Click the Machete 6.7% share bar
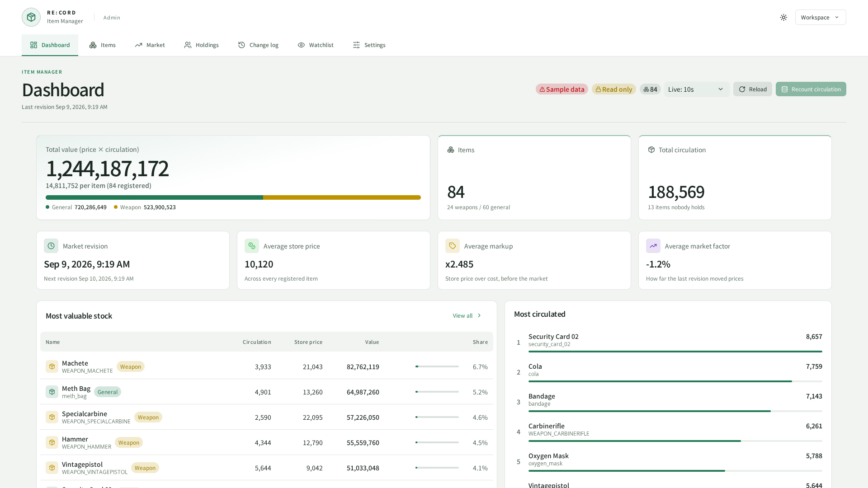Screen dimensions: 868x488 click(x=437, y=366)
